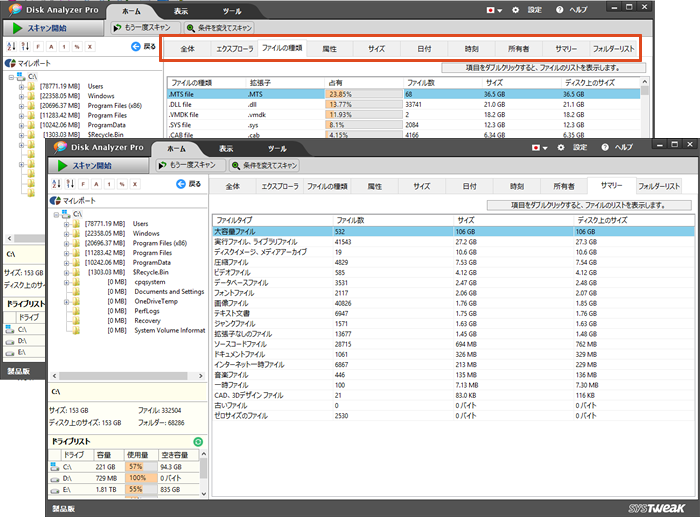Click スキャン開始 button in back window
Viewport: 700px width, 517px height.
pos(54,28)
